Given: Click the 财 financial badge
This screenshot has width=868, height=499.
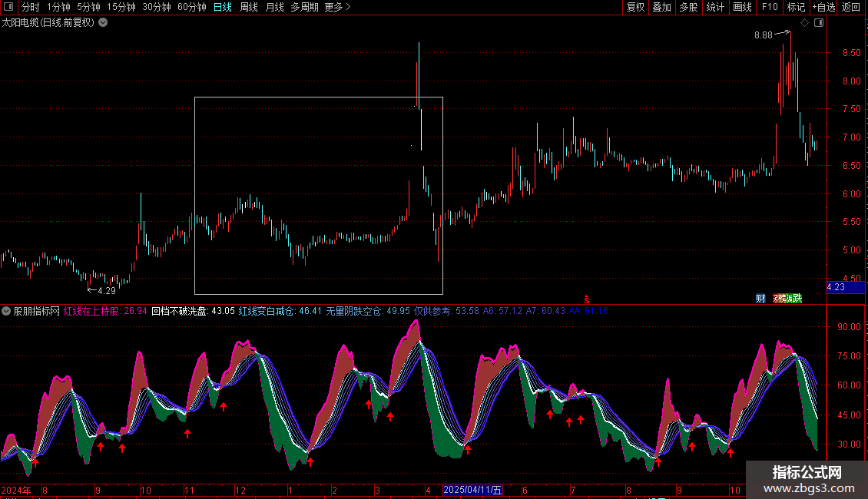Looking at the screenshot, I should tap(760, 299).
